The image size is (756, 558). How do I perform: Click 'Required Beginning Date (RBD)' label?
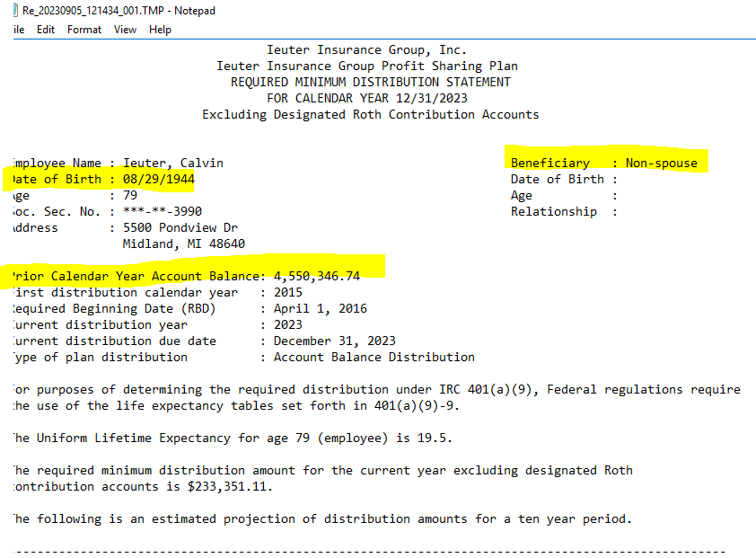tap(114, 308)
